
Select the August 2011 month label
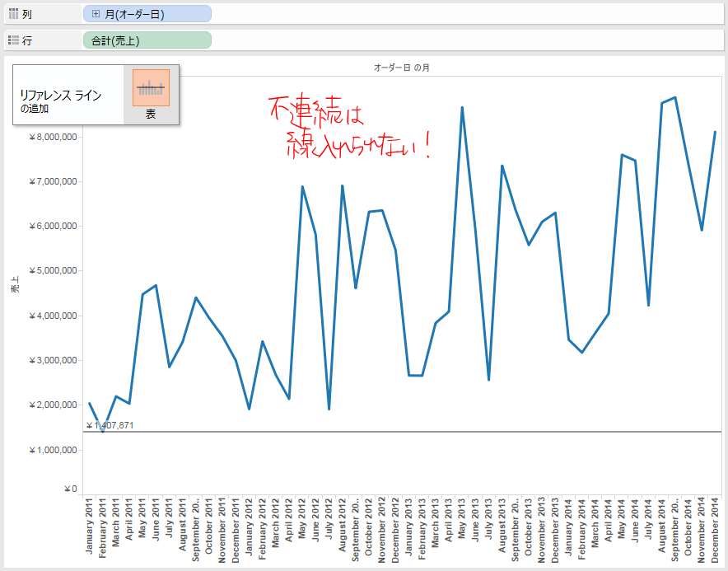point(183,525)
